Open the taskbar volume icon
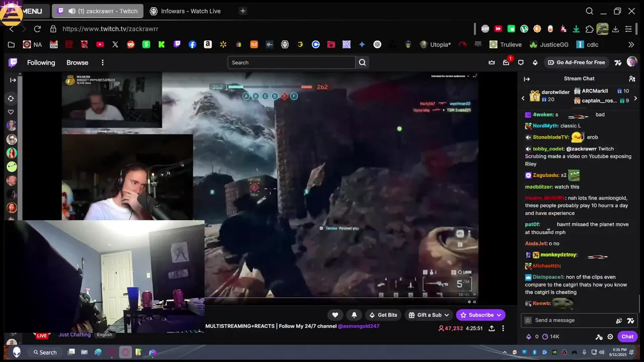 click(602, 352)
